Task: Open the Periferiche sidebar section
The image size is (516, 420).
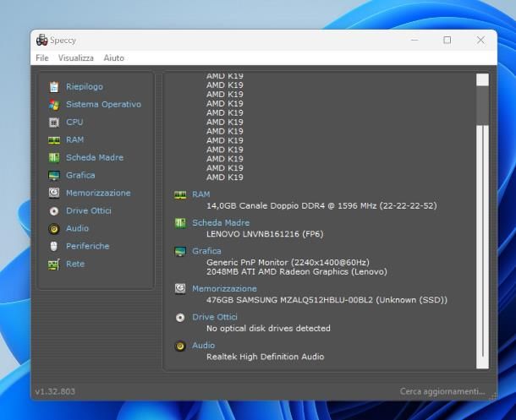Action: click(x=87, y=246)
